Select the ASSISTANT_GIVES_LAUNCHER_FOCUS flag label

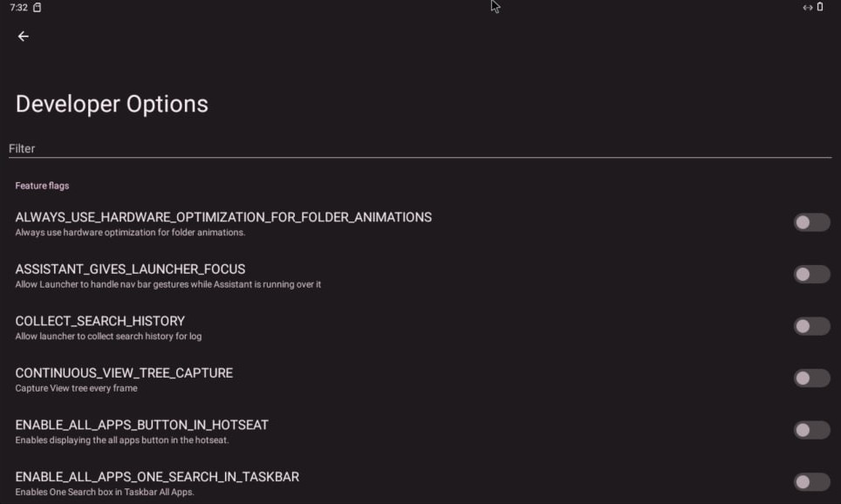coord(130,269)
